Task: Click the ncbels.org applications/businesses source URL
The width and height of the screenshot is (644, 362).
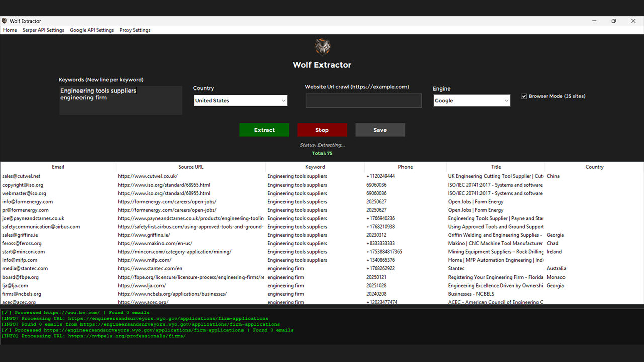Action: pos(173,294)
